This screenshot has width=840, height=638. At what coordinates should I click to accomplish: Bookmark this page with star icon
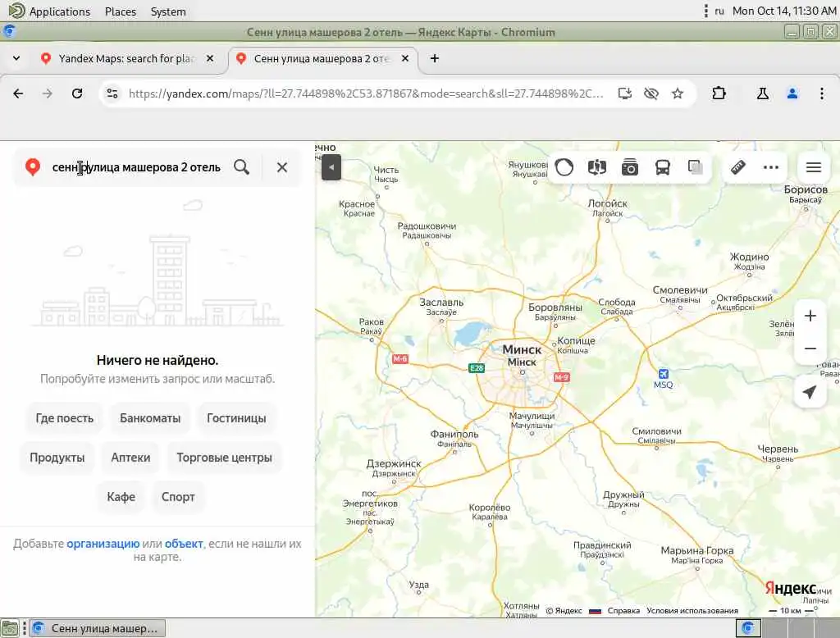coord(678,93)
